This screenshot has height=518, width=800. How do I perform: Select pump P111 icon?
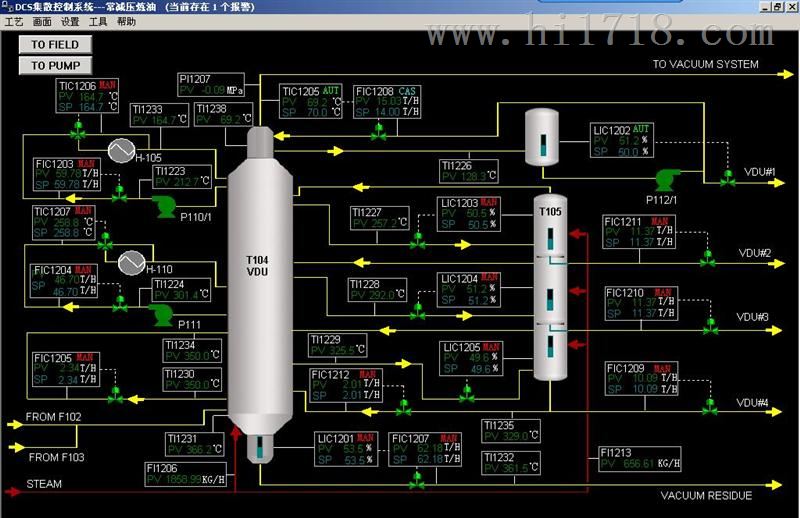pyautogui.click(x=162, y=315)
